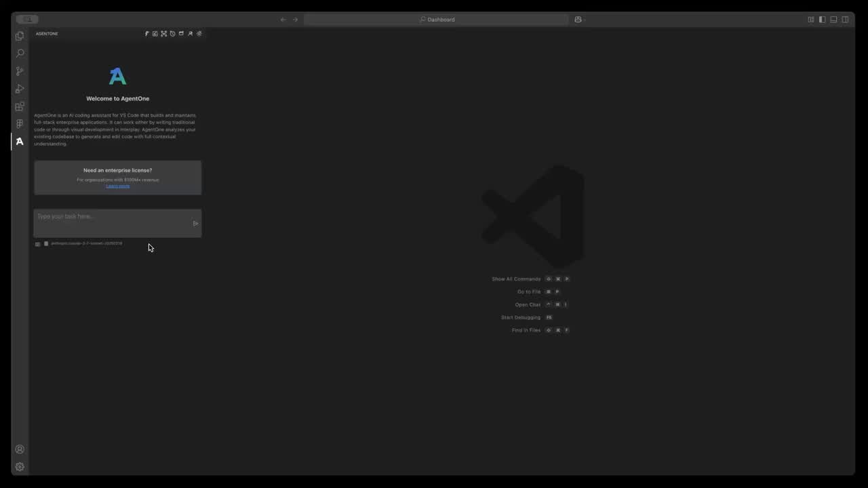
Task: Click the window-shaped icon in the AgentOne header
Action: (x=181, y=33)
